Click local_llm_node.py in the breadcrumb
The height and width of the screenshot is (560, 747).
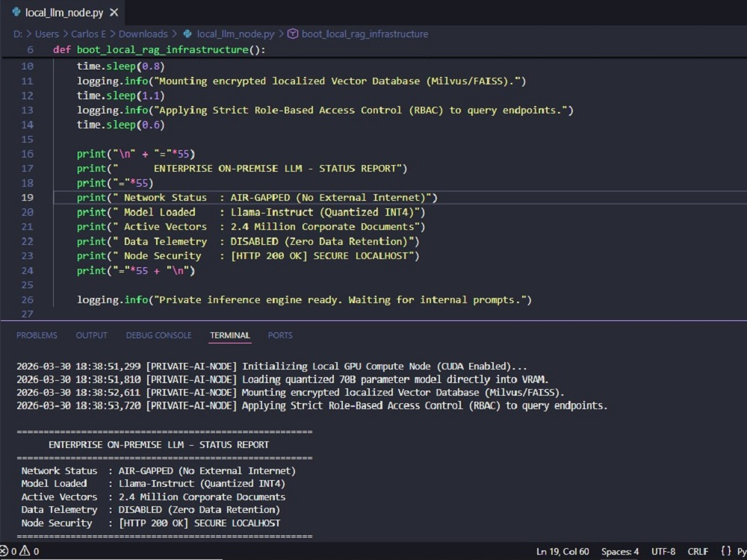point(235,34)
